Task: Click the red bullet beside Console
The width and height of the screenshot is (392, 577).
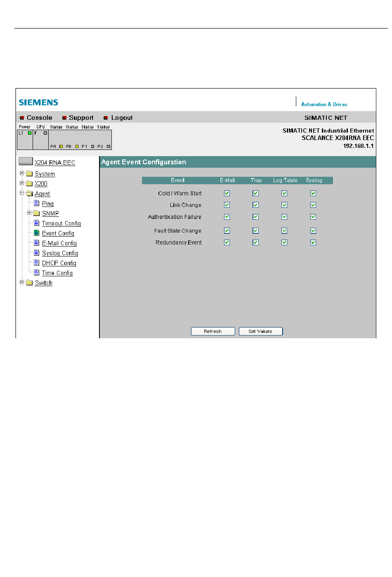Action: [22, 118]
